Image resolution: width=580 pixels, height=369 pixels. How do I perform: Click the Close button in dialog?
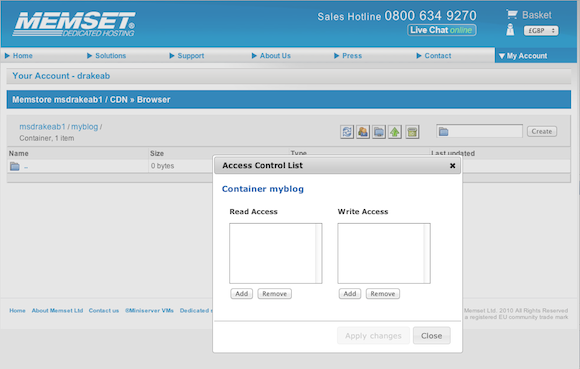pyautogui.click(x=432, y=336)
